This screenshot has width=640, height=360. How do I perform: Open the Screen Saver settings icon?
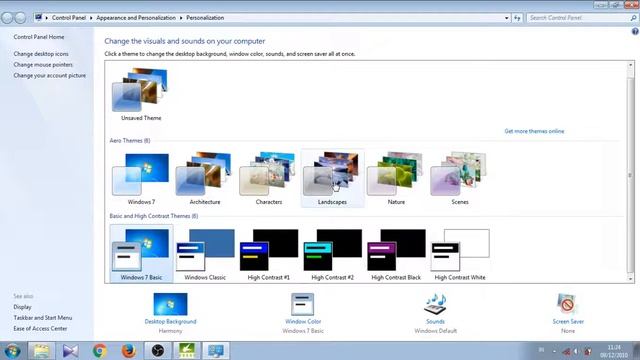(x=567, y=304)
